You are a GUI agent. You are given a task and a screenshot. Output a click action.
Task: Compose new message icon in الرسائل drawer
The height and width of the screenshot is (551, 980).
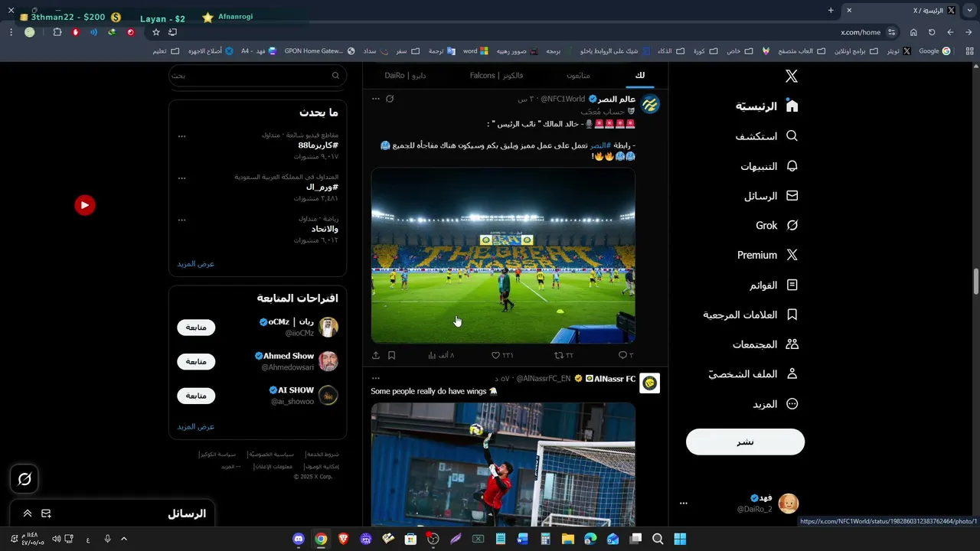pos(46,514)
